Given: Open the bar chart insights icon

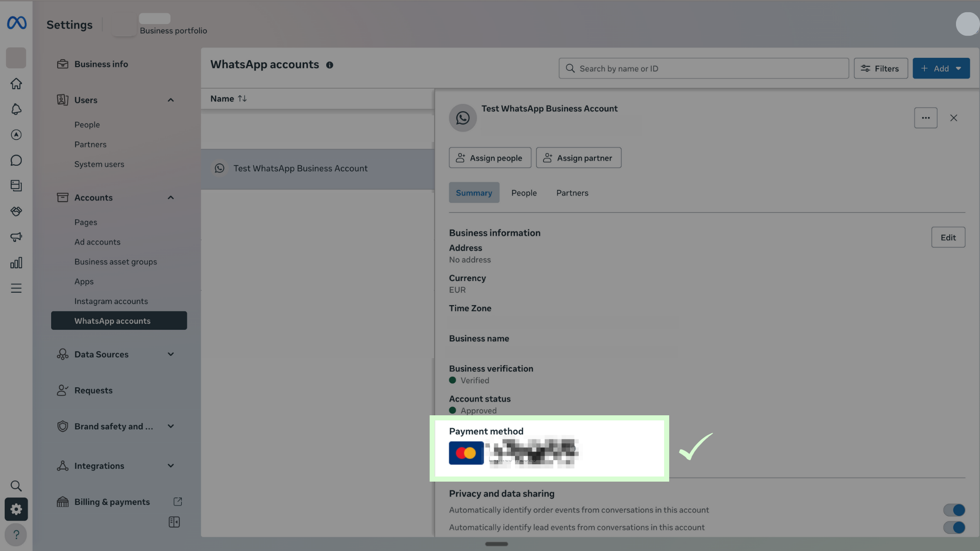Looking at the screenshot, I should (x=16, y=263).
